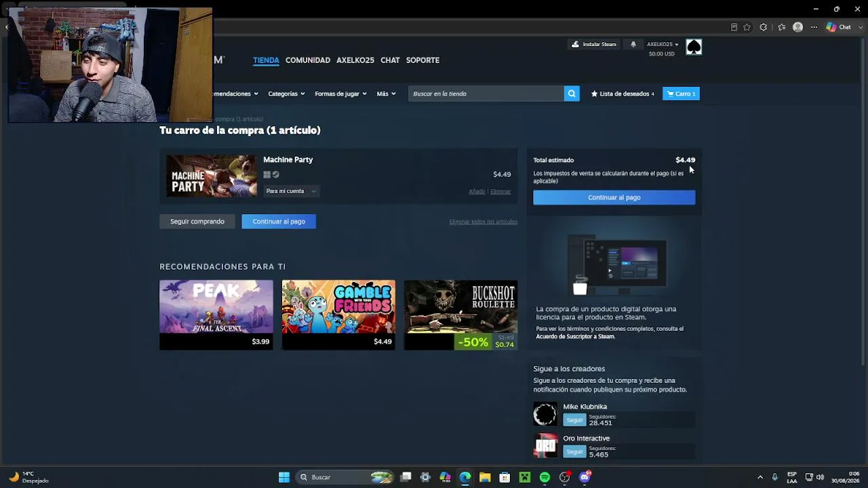
Task: Open the Windows Start menu
Action: click(x=284, y=477)
